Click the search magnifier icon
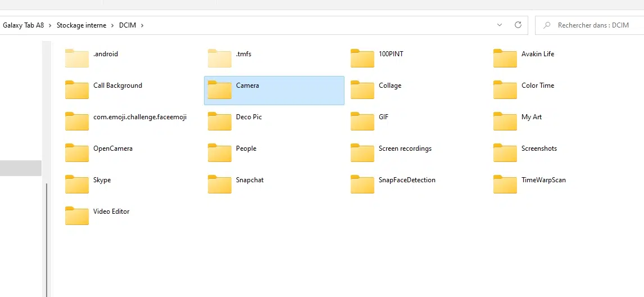644x297 pixels. click(547, 25)
